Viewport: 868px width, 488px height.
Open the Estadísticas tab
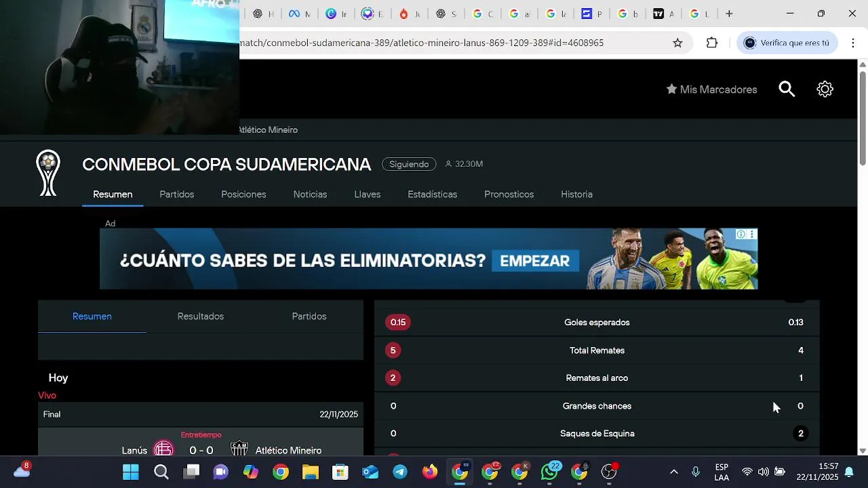[x=432, y=195]
